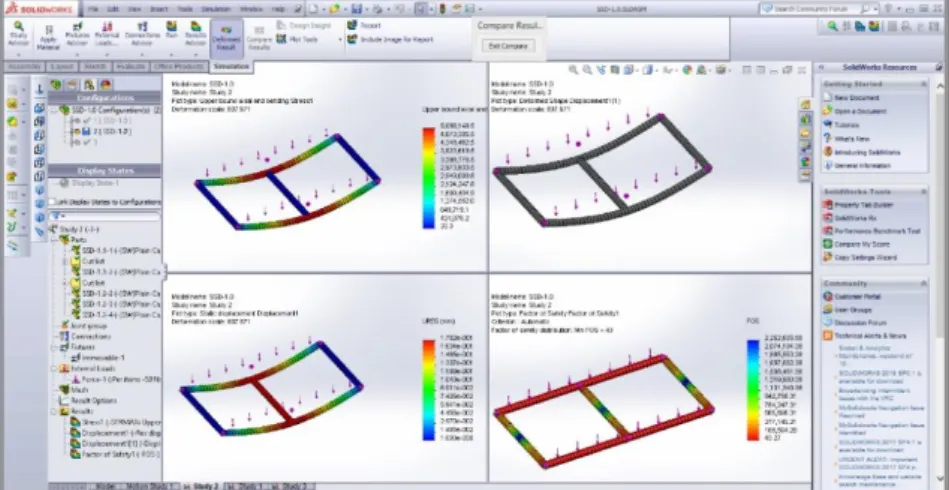The height and width of the screenshot is (490, 949).
Task: Open the Simulation menu
Action: pyautogui.click(x=216, y=9)
